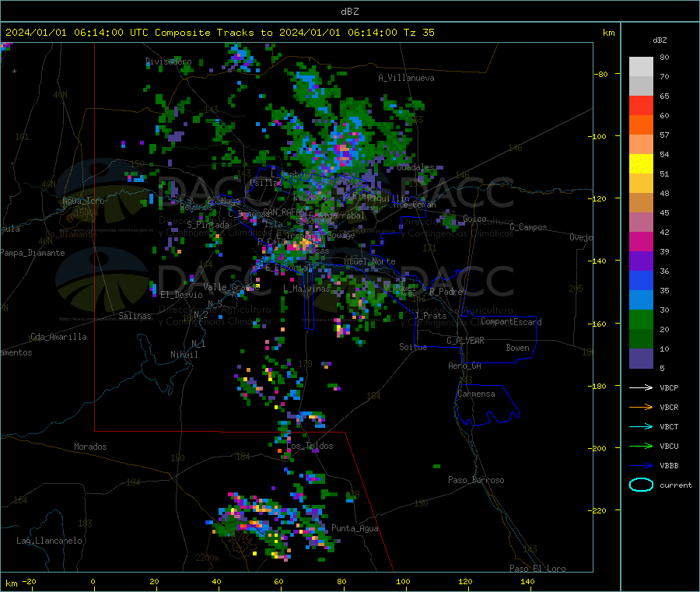700x592 pixels.
Task: Select the bright yellow 51–54 dBZ color band
Action: click(641, 164)
